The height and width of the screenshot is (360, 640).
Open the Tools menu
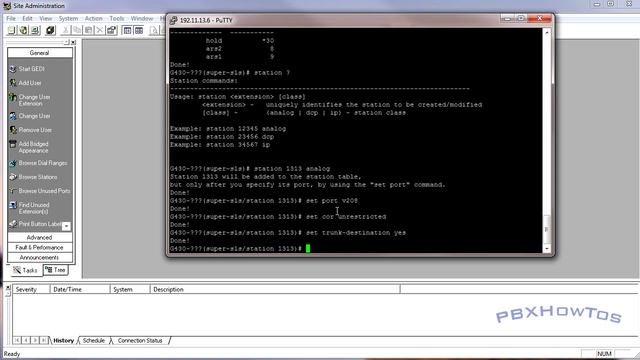click(x=117, y=18)
